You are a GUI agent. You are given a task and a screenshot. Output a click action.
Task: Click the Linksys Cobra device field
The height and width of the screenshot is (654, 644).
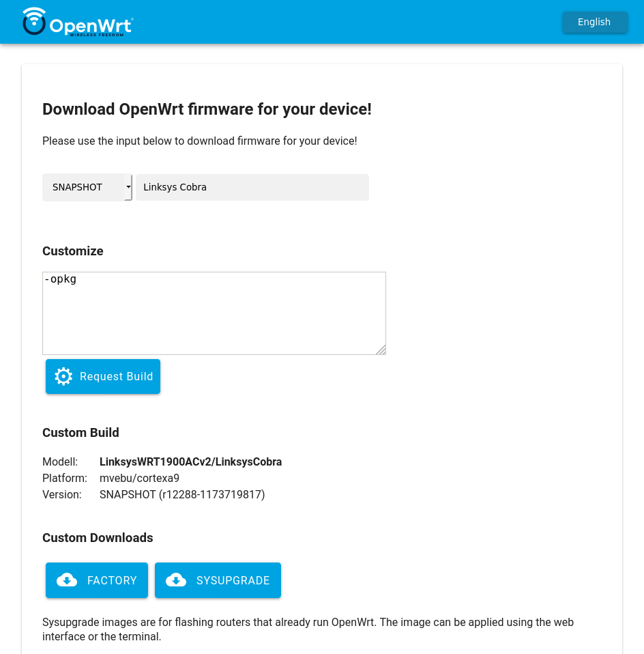click(x=252, y=187)
